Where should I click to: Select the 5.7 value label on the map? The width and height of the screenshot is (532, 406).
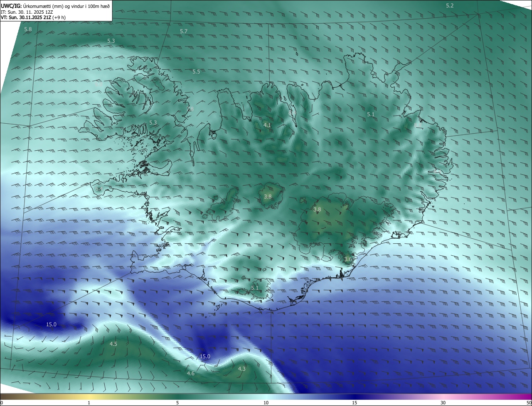(184, 32)
